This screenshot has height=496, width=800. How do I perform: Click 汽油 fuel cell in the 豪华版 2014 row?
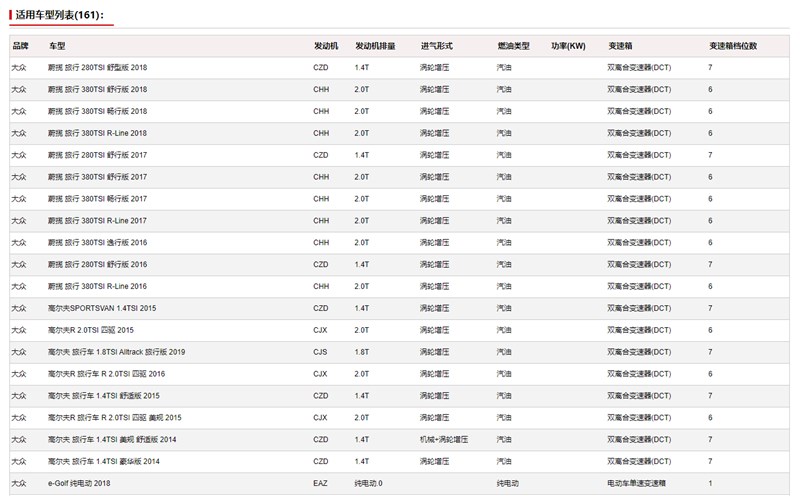(504, 462)
